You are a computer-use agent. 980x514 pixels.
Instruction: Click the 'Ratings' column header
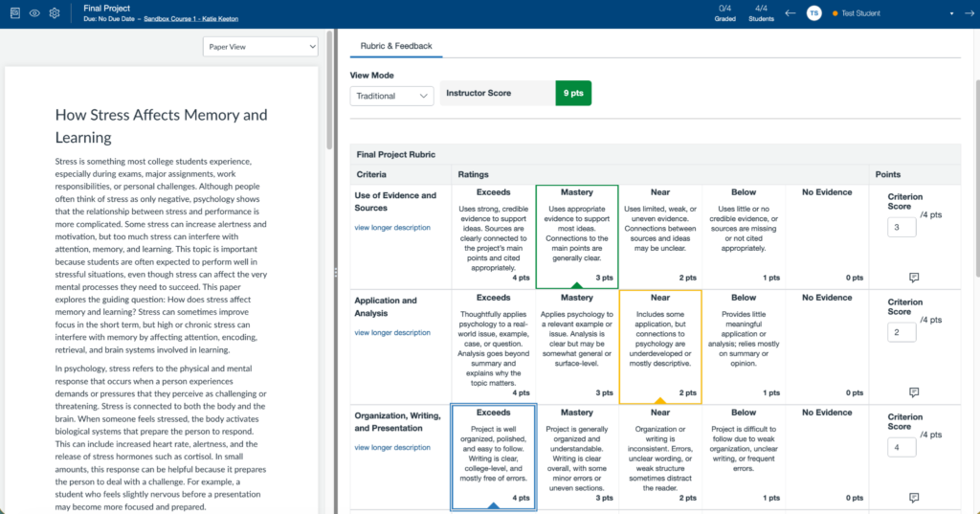[473, 174]
